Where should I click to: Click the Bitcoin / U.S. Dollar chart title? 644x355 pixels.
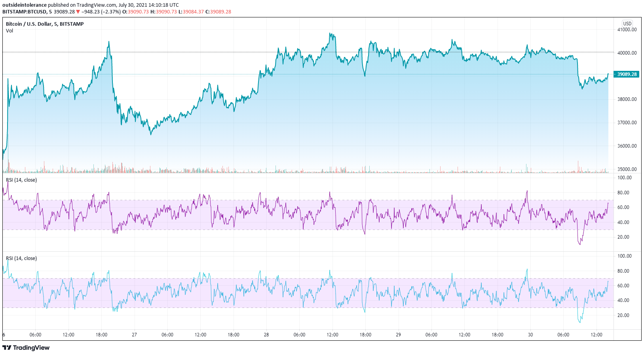[x=45, y=24]
